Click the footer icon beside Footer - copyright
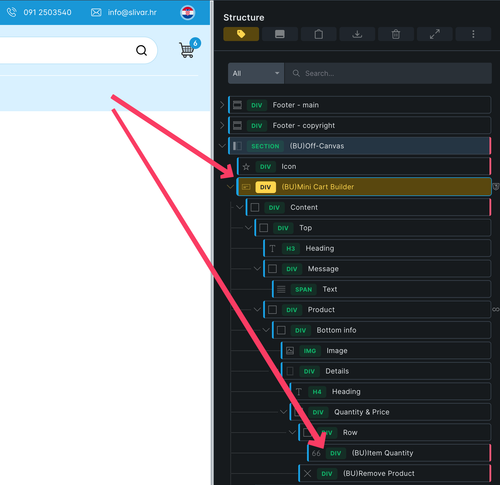This screenshot has width=500, height=485. [237, 126]
